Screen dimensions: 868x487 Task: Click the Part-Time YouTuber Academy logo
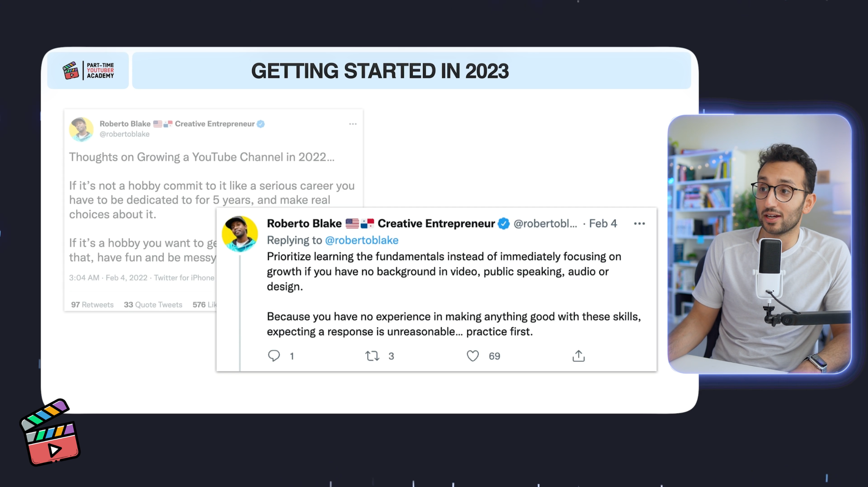pyautogui.click(x=88, y=71)
